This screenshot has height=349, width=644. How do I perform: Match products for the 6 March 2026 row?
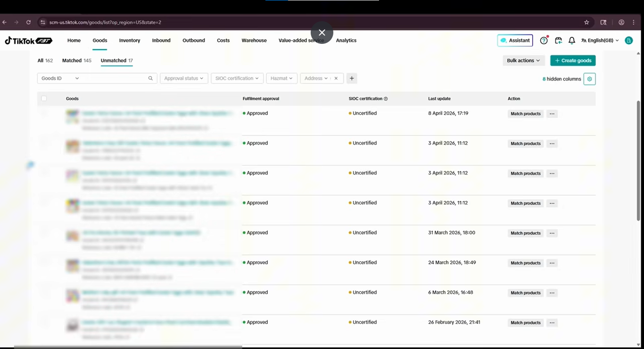[526, 293]
